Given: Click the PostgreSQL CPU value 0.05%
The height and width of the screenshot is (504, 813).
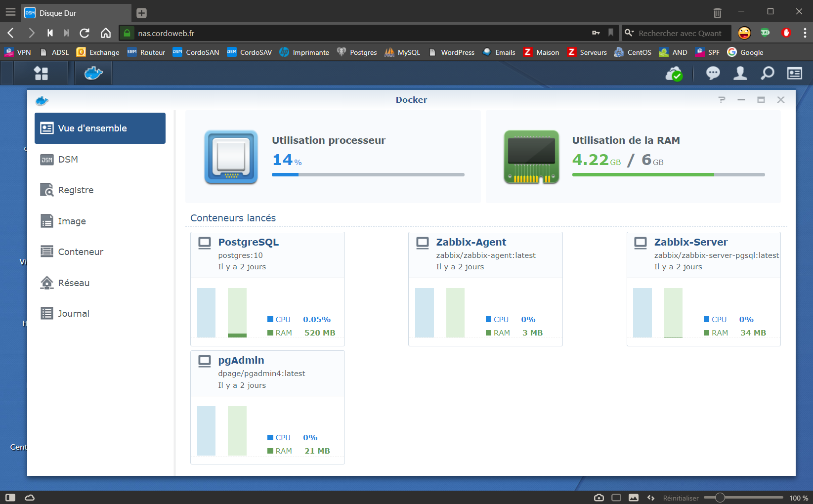Looking at the screenshot, I should point(317,320).
